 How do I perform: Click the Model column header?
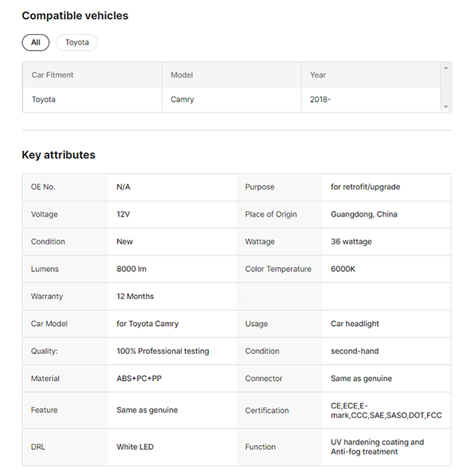point(182,75)
